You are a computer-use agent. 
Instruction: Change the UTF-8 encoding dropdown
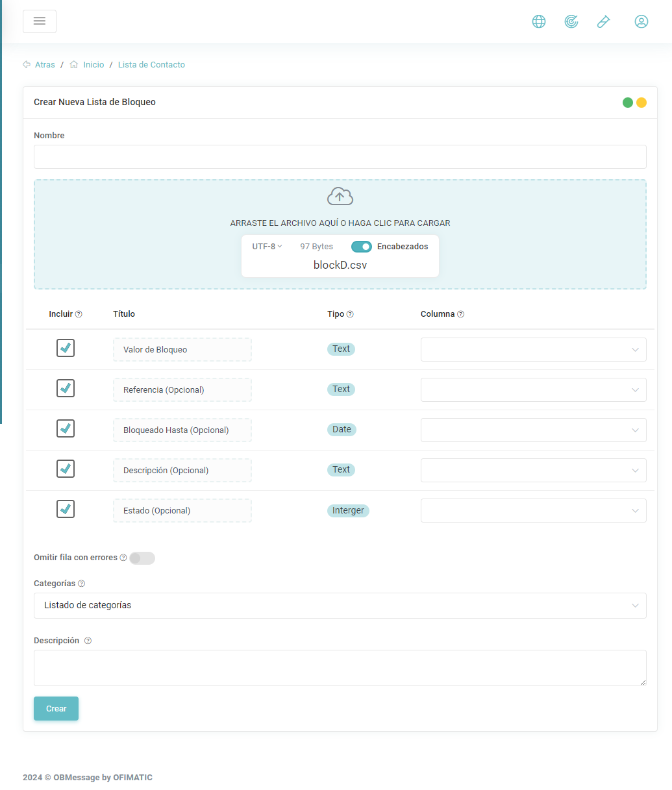coord(267,247)
